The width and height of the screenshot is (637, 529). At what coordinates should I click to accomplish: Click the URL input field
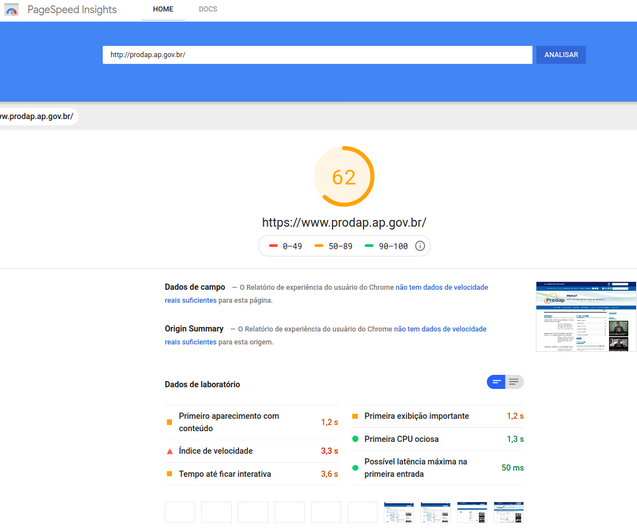point(317,55)
